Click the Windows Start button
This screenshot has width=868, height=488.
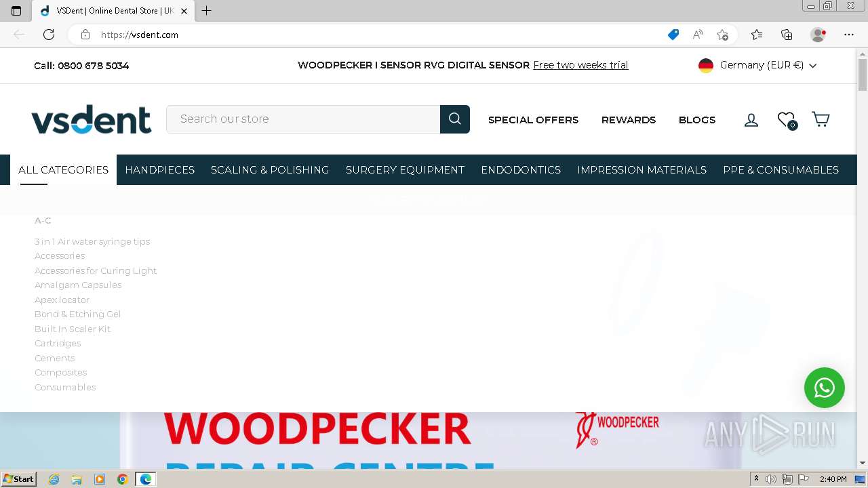tap(19, 479)
